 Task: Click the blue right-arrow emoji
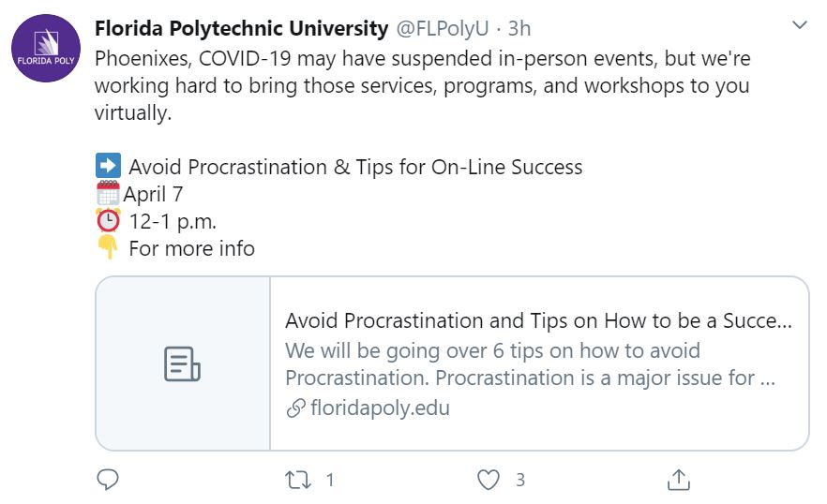pyautogui.click(x=108, y=166)
